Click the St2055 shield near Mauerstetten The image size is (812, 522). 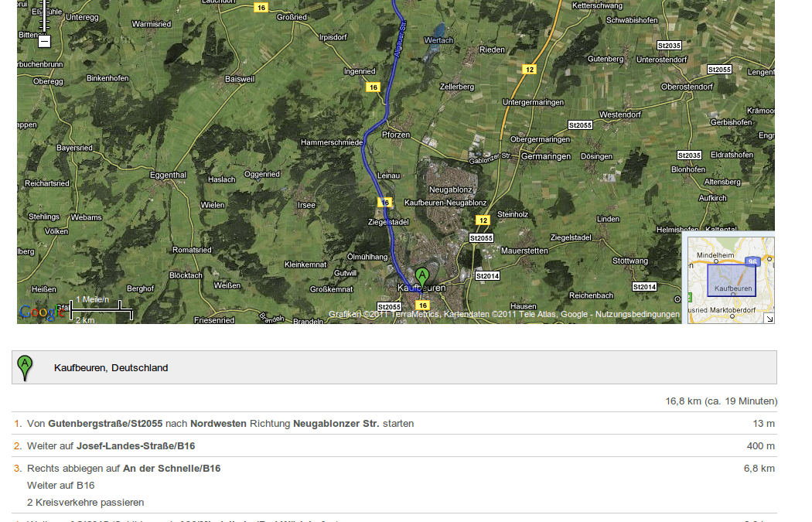[x=481, y=238]
